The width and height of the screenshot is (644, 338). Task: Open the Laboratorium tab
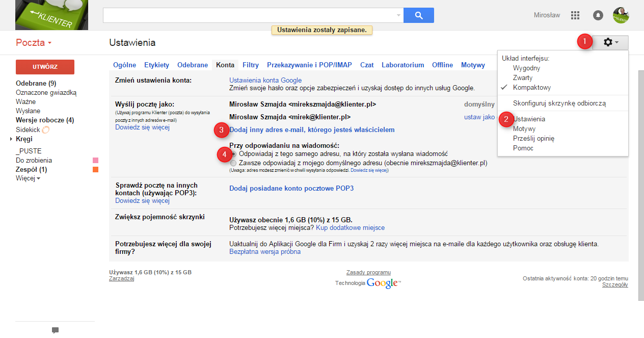[x=403, y=65]
